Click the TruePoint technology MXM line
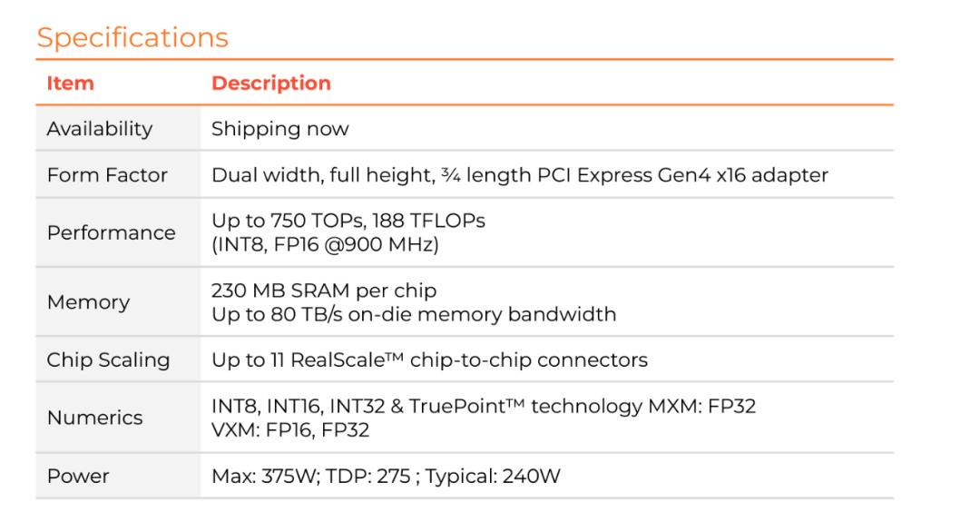Screen dimensions: 980x522 tap(483, 407)
